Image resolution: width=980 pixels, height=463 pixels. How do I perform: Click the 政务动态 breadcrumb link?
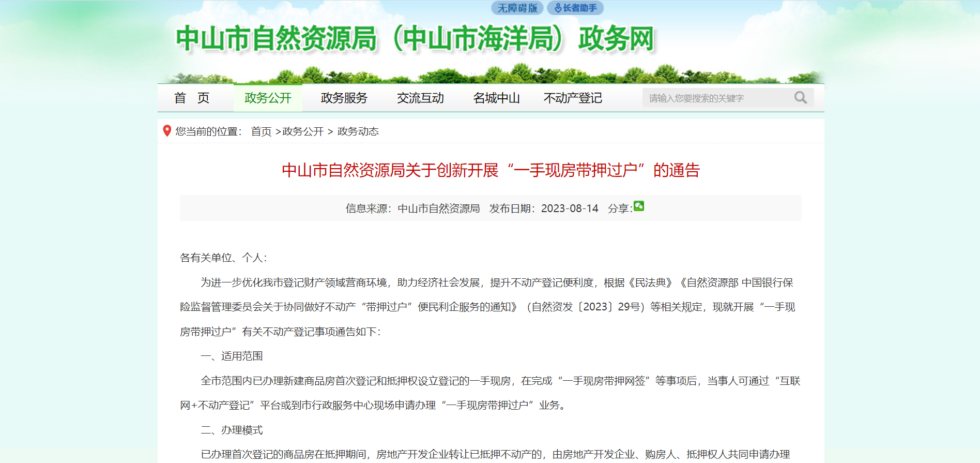click(358, 132)
